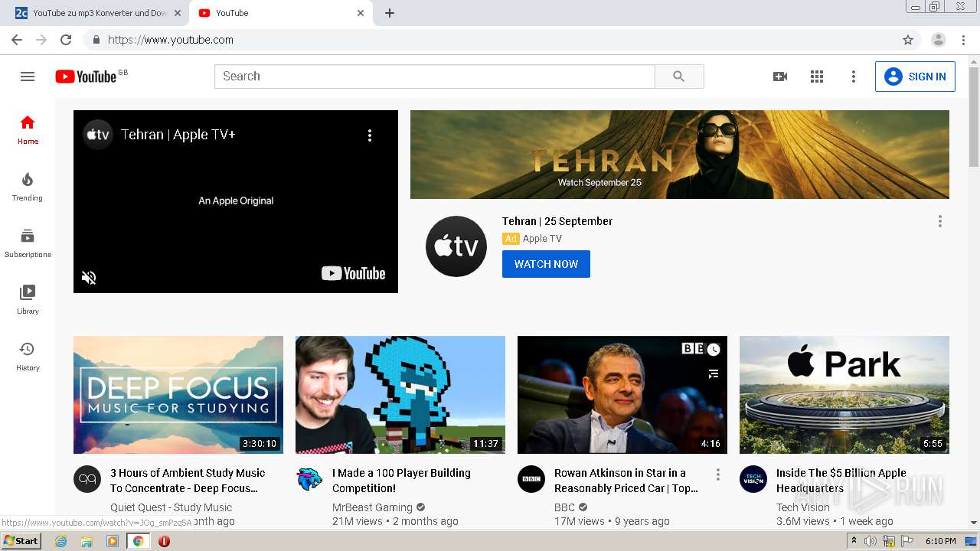980x551 pixels.
Task: Open the Apple TV channel avatar
Action: tap(456, 246)
